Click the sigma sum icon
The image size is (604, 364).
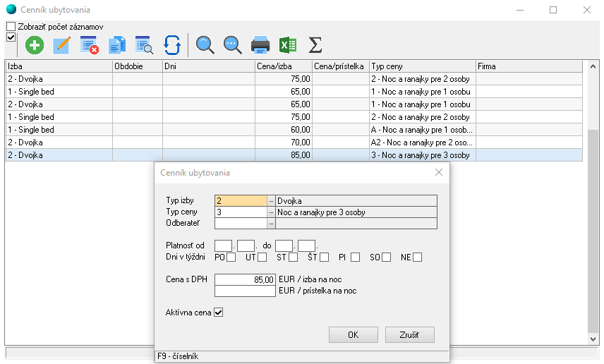tap(315, 46)
